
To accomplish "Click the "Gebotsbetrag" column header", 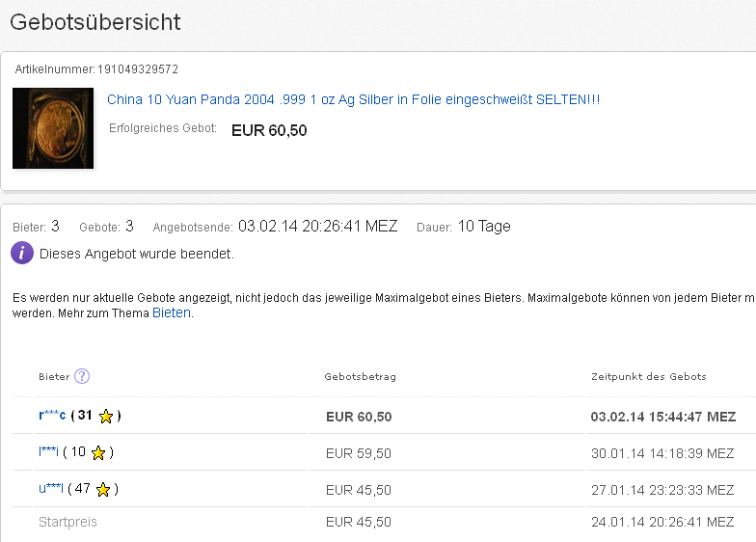I will 360,376.
